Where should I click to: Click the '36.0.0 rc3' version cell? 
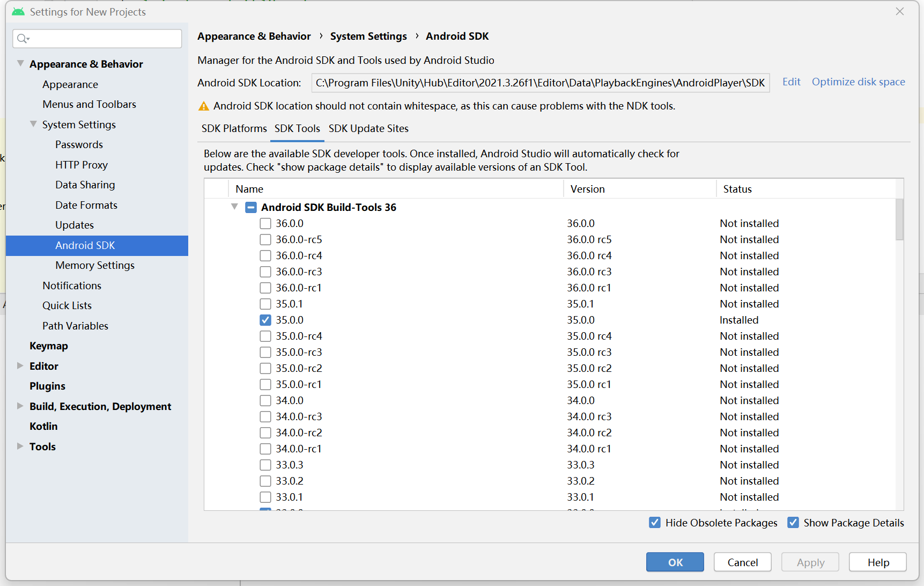589,272
